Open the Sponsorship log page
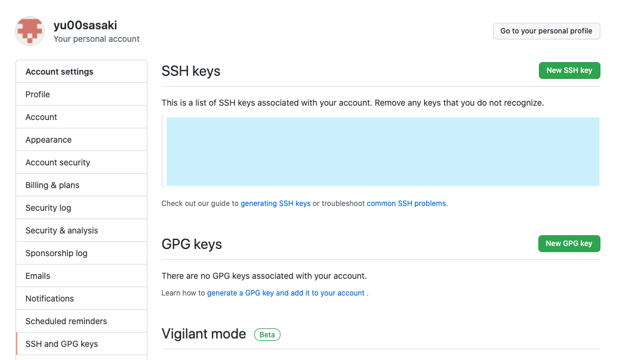Viewport: 644px width, 360px height. (x=56, y=253)
